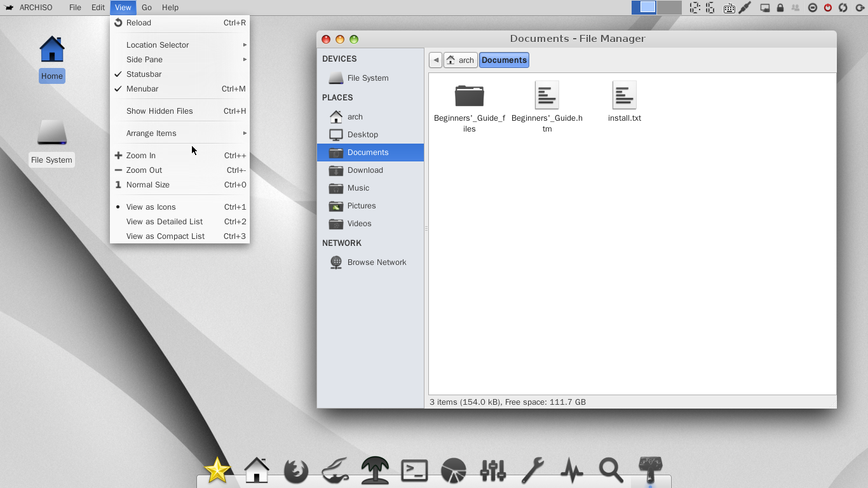Screen dimensions: 868x488
Task: Choose Zoom Out from View menu
Action: tap(180, 170)
